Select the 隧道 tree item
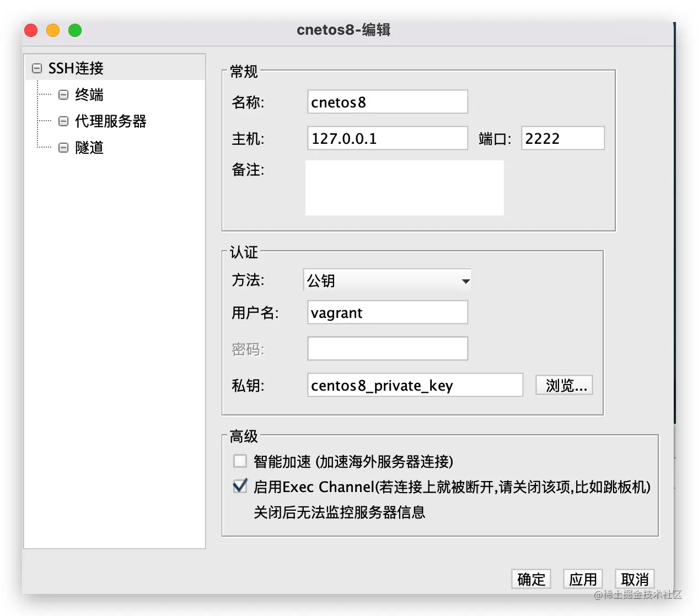The height and width of the screenshot is (616, 698). pos(89,148)
